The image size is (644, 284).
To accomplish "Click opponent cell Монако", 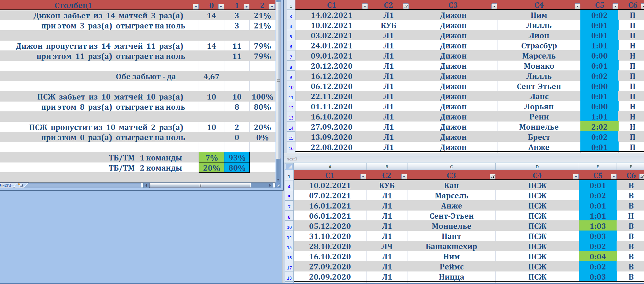I will click(x=539, y=66).
